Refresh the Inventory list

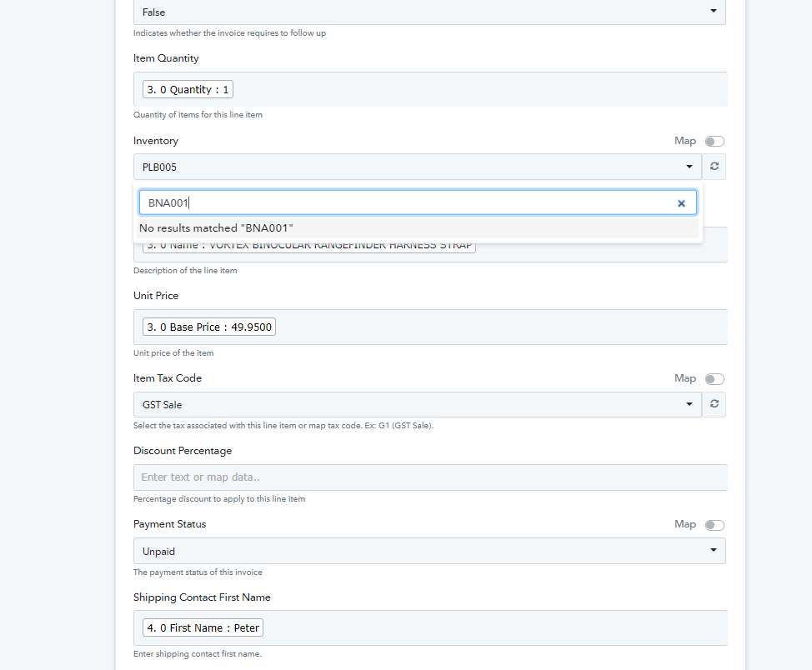click(x=714, y=167)
